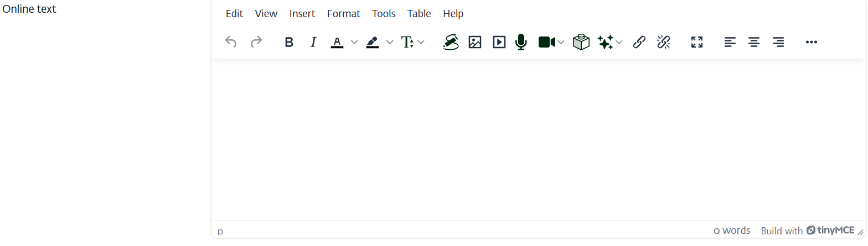This screenshot has height=246, width=868.
Task: Apply the text color swatch button
Action: click(337, 42)
